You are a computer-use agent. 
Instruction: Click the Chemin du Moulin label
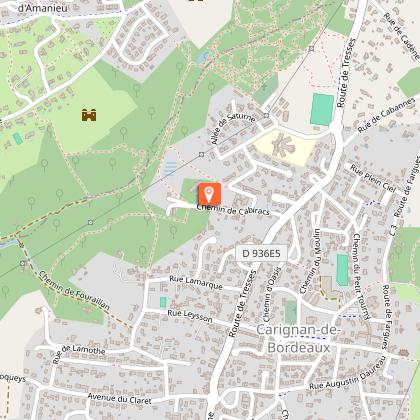click(310, 261)
